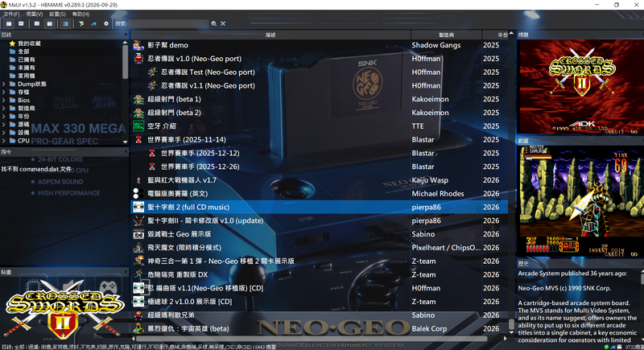644x350 pixels.
Task: Close the 指令 command panel
Action: click(x=126, y=152)
